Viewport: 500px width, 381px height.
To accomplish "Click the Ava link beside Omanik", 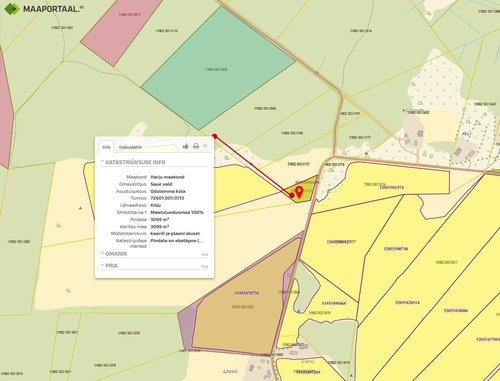I will (205, 255).
